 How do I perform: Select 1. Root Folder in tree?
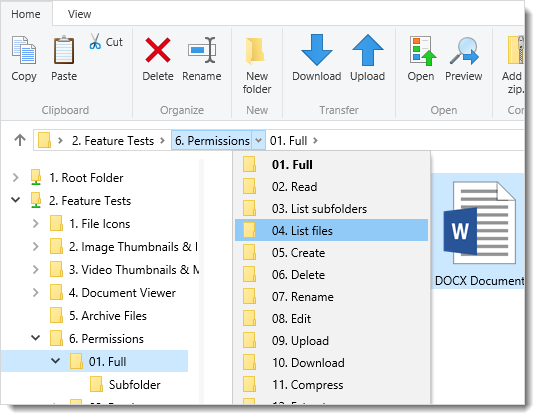pos(86,178)
